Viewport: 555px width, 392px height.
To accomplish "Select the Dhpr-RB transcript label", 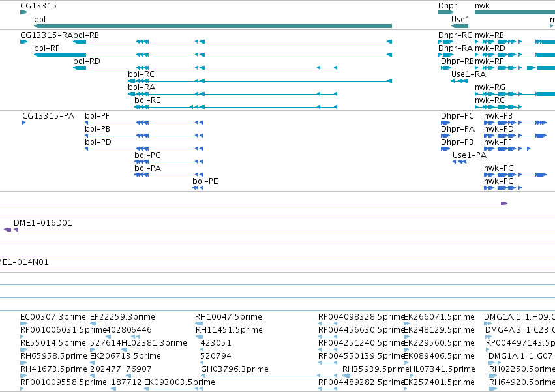I will tap(457, 61).
